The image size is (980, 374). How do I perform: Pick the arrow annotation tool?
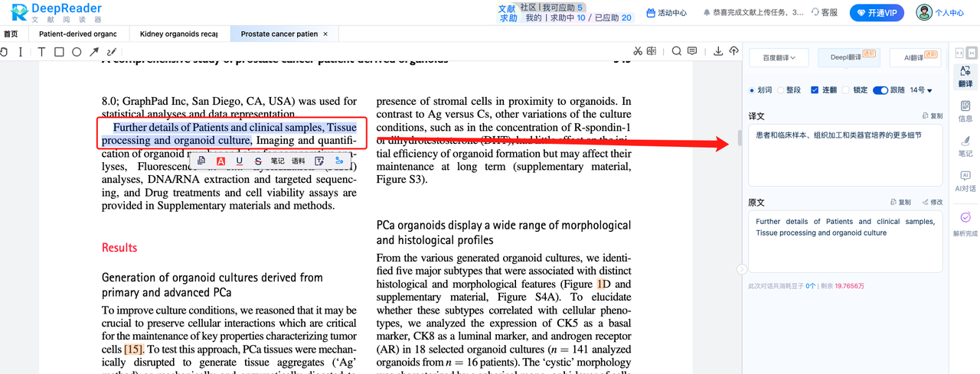point(93,52)
